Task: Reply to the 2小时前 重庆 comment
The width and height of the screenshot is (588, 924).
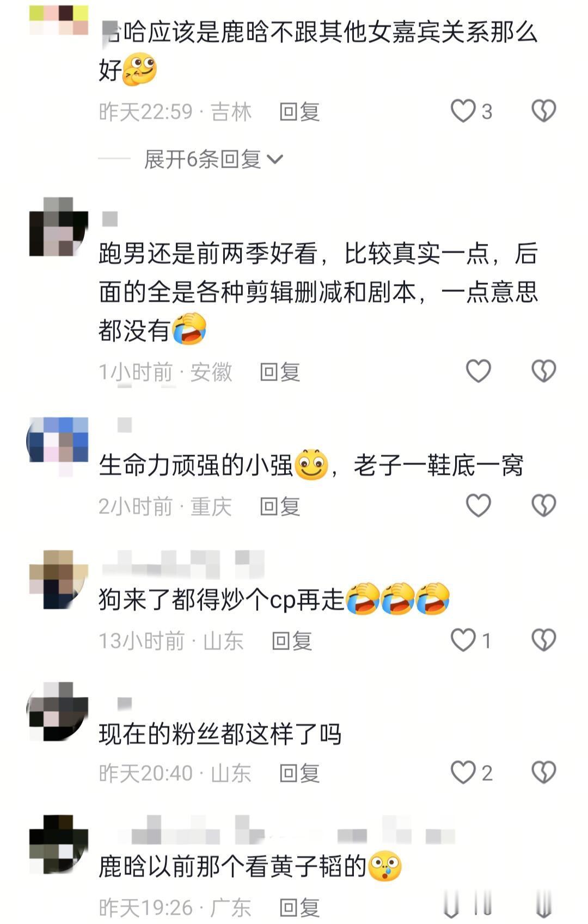Action: tap(280, 507)
